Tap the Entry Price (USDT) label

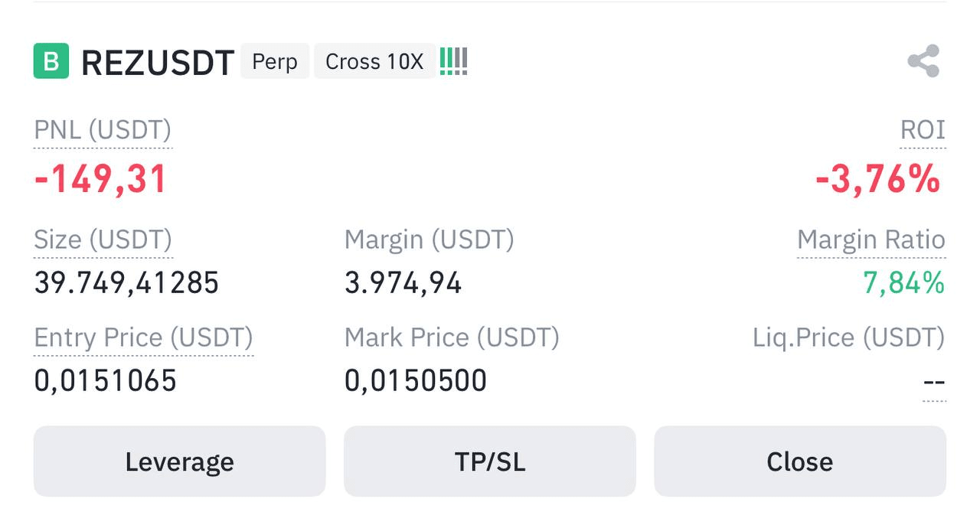(143, 337)
